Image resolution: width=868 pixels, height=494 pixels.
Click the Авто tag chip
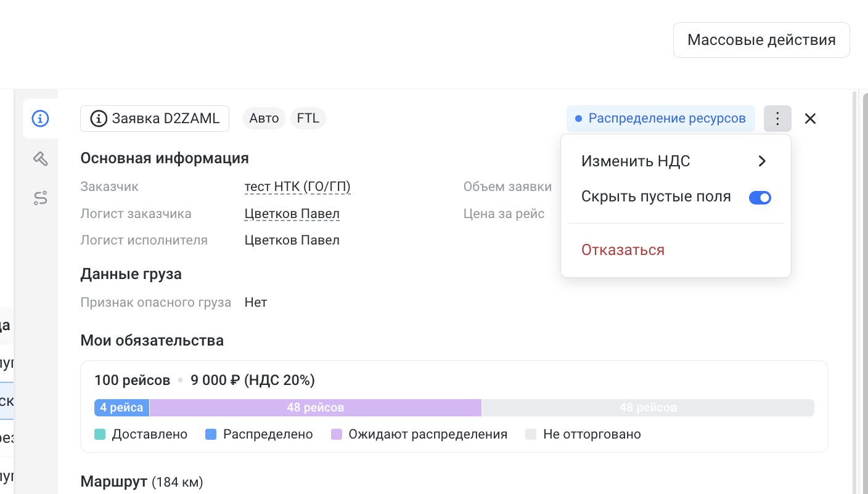tap(264, 118)
